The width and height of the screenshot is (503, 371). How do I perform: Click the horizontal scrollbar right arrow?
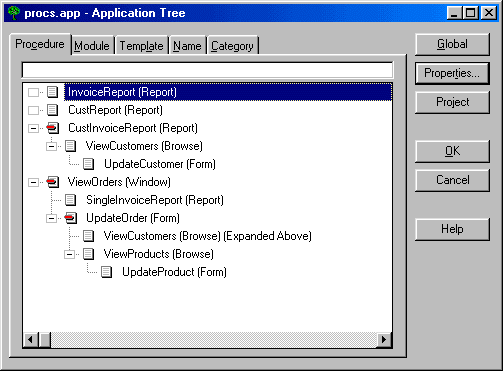(x=384, y=340)
